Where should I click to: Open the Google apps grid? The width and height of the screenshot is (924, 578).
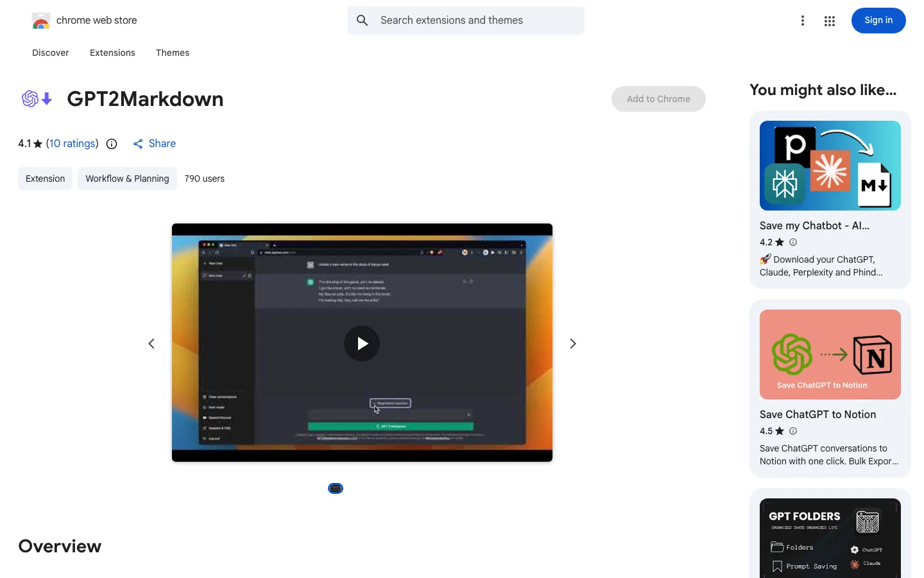click(x=830, y=21)
